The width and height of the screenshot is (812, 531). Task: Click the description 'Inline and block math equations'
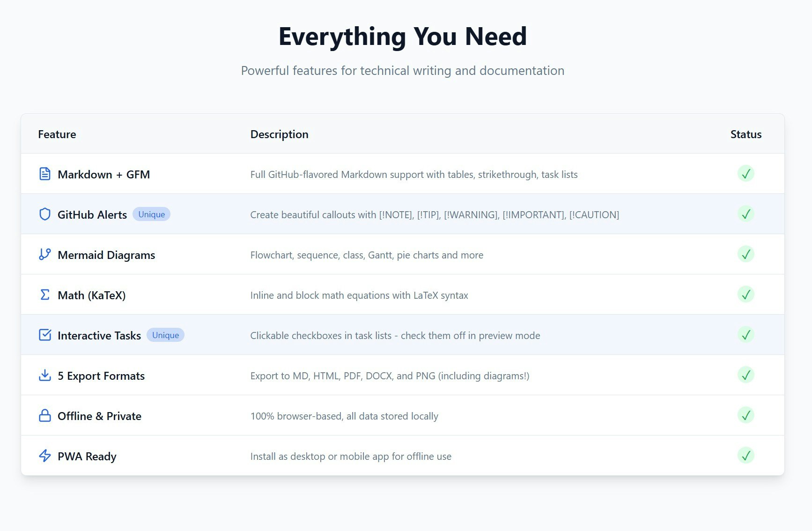pos(359,295)
